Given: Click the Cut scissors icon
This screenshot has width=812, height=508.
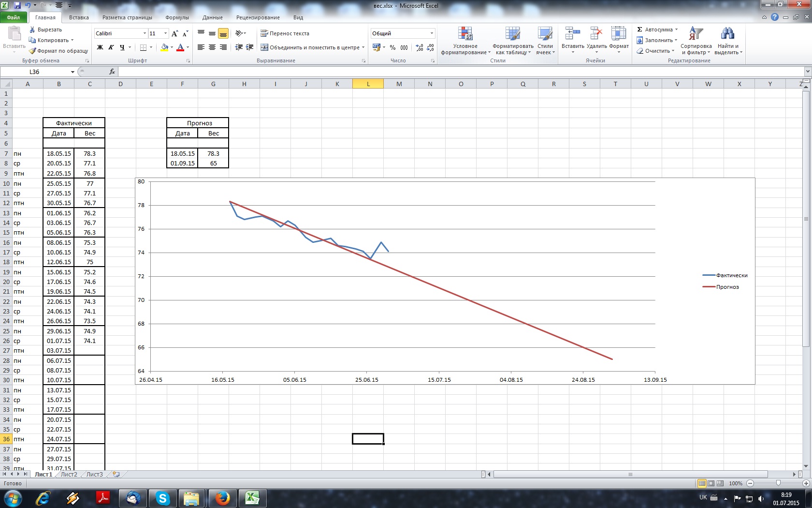Looking at the screenshot, I should 32,30.
